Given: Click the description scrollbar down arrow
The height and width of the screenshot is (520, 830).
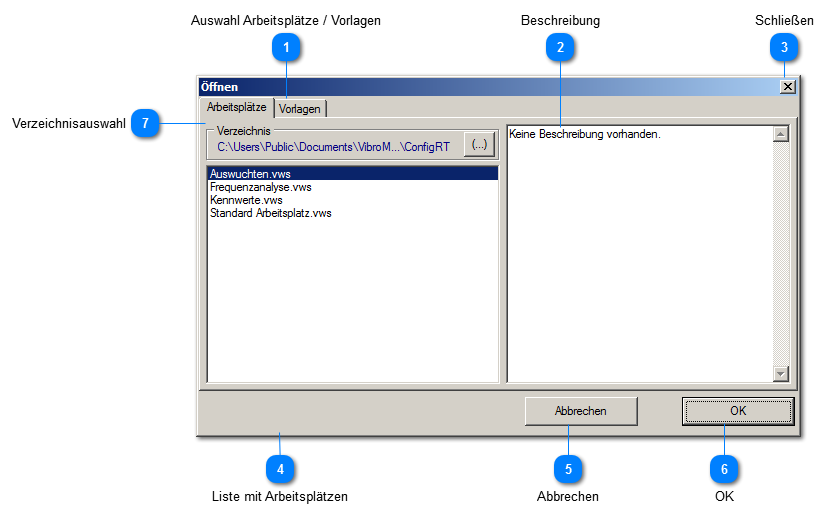Looking at the screenshot, I should tap(781, 373).
